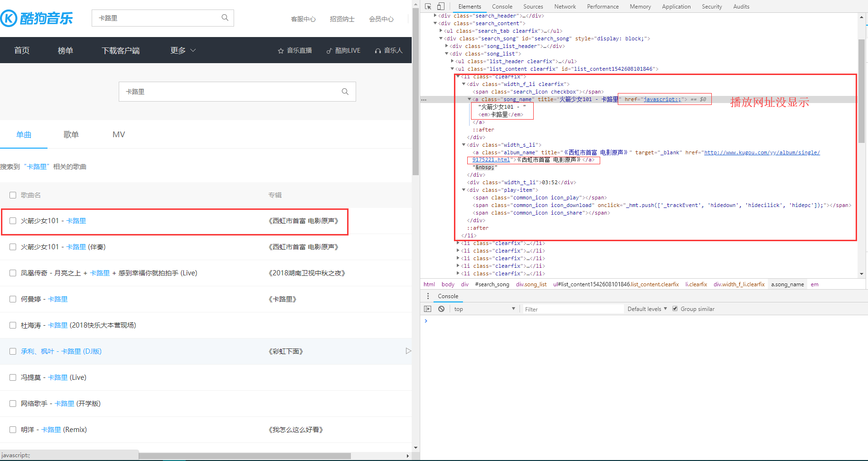The image size is (868, 461).
Task: Collapse div class search_content node
Action: tap(435, 23)
